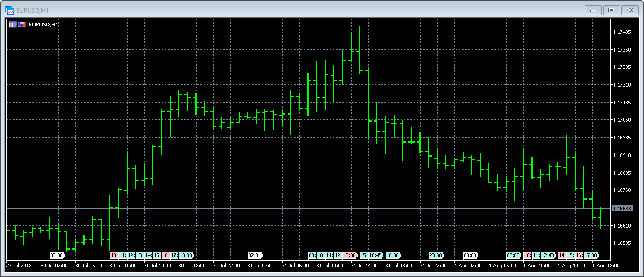Select the 17:30 event marker

591,255
